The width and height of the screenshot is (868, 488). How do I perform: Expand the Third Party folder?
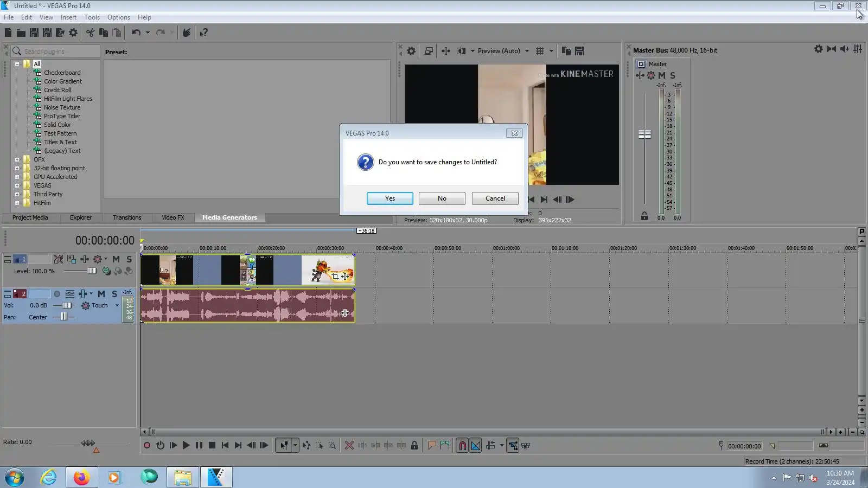pos(17,194)
